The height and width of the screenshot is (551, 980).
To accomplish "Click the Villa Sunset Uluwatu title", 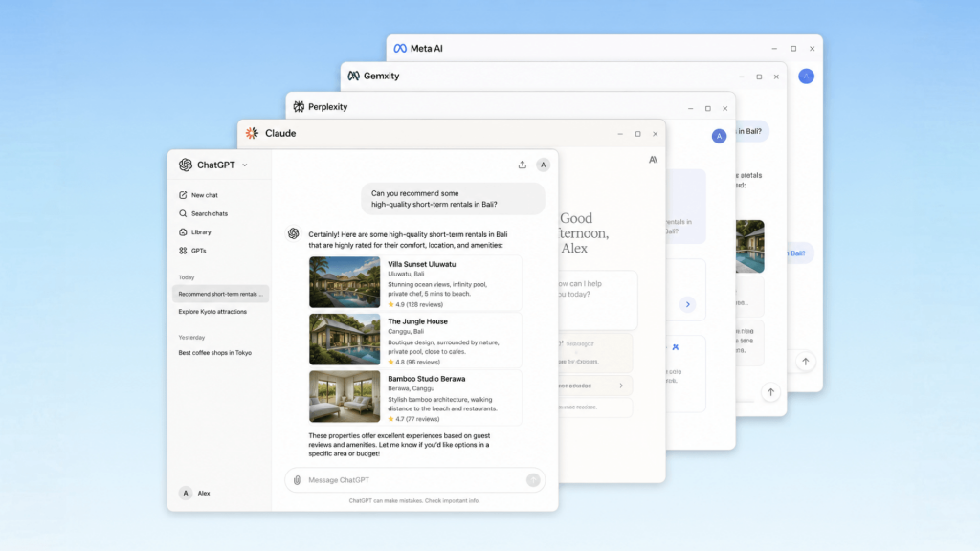I will click(x=422, y=264).
